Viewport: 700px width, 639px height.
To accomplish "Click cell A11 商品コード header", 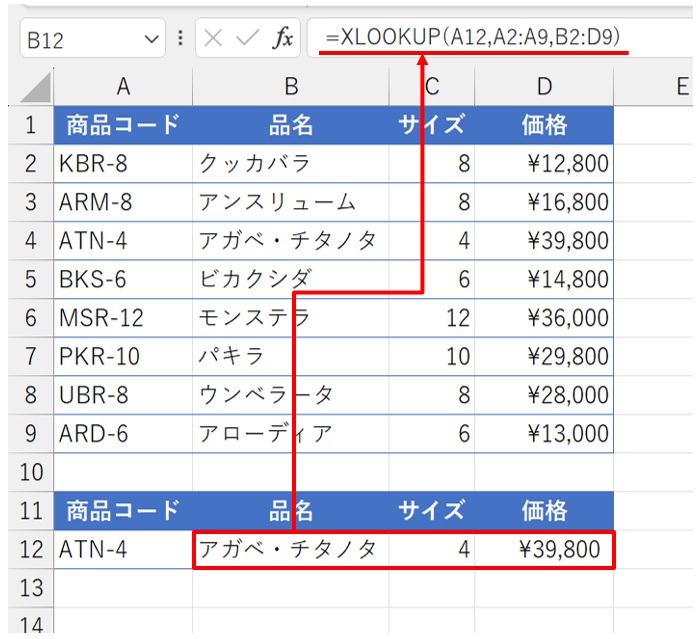I will (123, 511).
